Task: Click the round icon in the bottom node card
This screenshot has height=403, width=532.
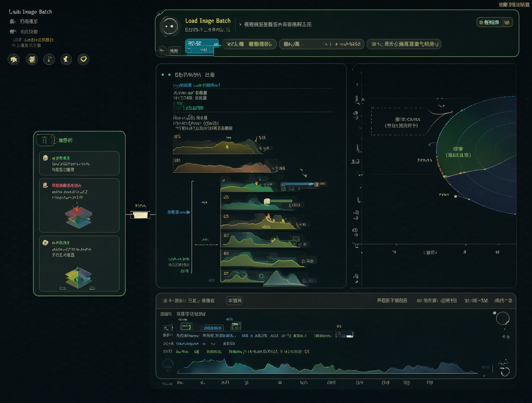Action: tap(45, 242)
